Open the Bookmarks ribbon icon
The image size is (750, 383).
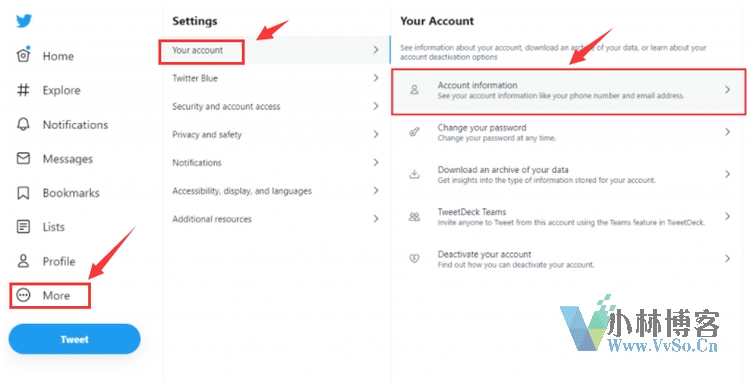coord(23,193)
